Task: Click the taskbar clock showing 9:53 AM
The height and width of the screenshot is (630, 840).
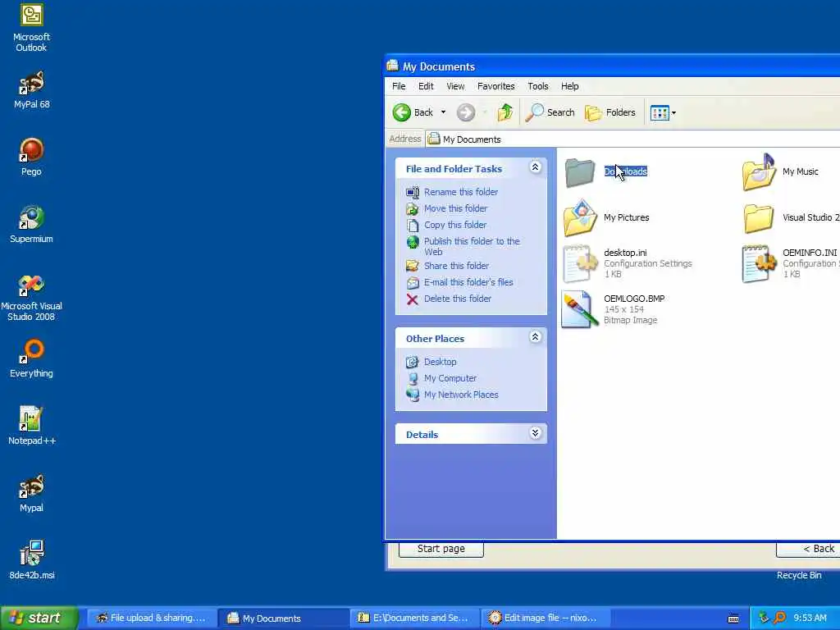Action: tap(810, 619)
